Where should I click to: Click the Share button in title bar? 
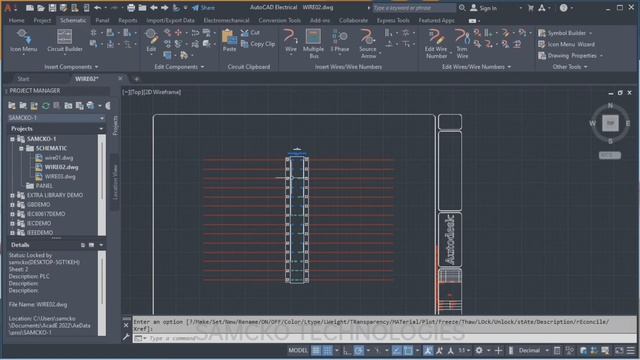[x=204, y=8]
